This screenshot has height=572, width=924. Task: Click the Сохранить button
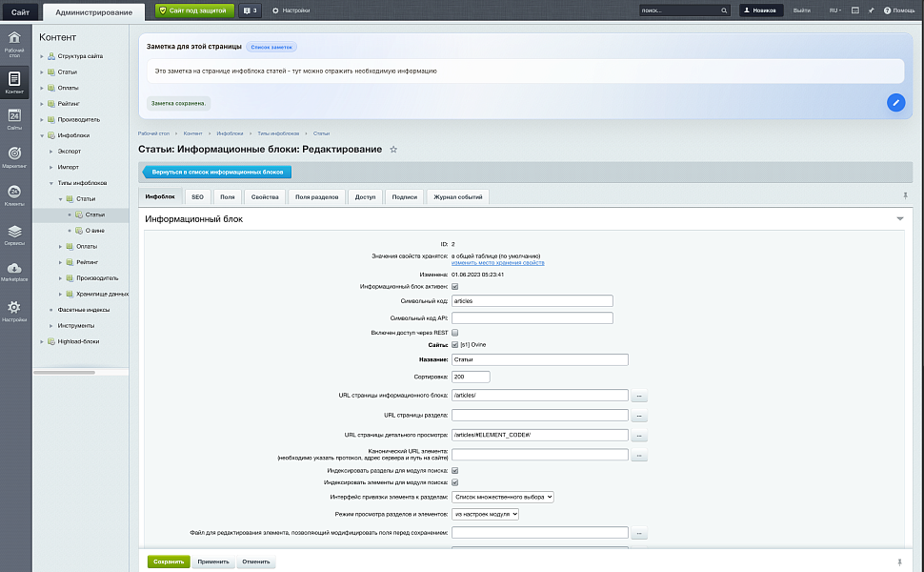(x=169, y=562)
